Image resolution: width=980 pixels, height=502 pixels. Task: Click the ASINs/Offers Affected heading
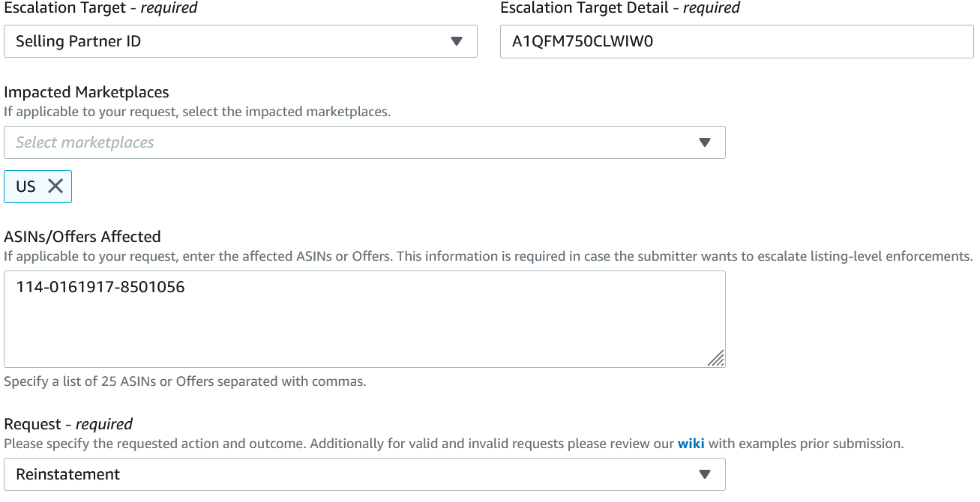coord(82,237)
